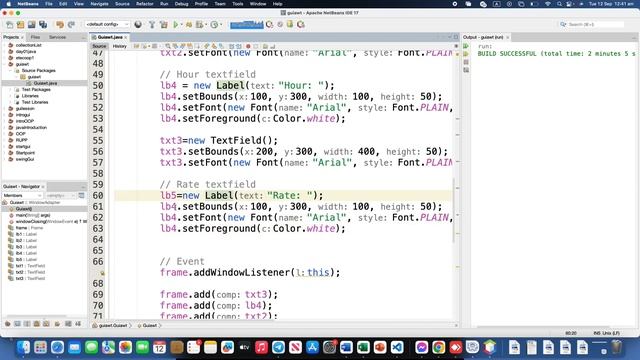Select the Guiawt.java editor tab
Viewport: 640px width, 360px height.
pyautogui.click(x=110, y=37)
